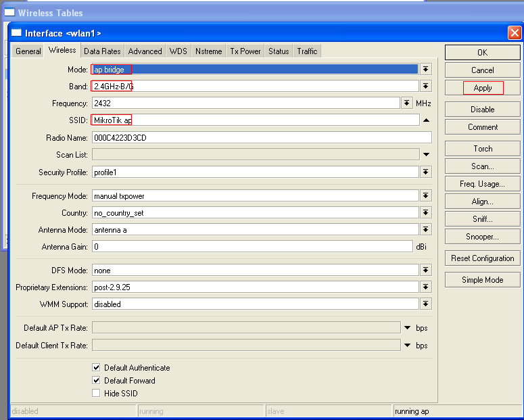Viewport: 524px width, 420px height.
Task: Click the 'running ap' status text
Action: 412,411
